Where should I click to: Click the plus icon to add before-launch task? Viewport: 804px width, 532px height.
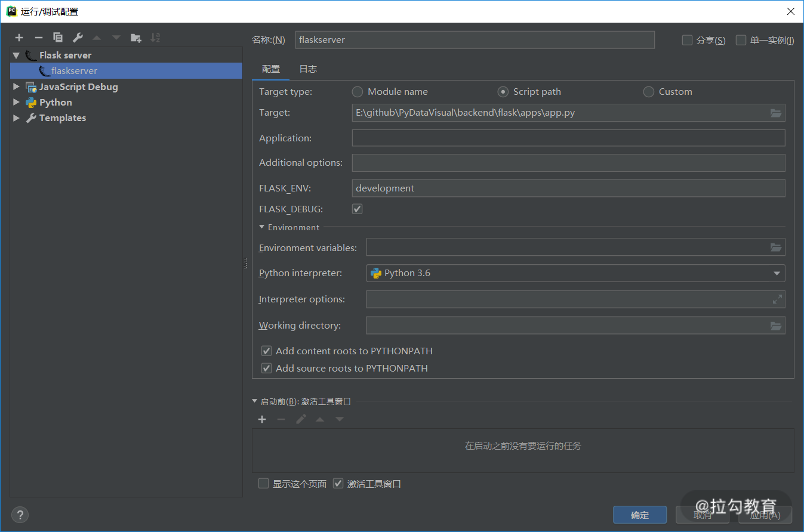point(262,419)
